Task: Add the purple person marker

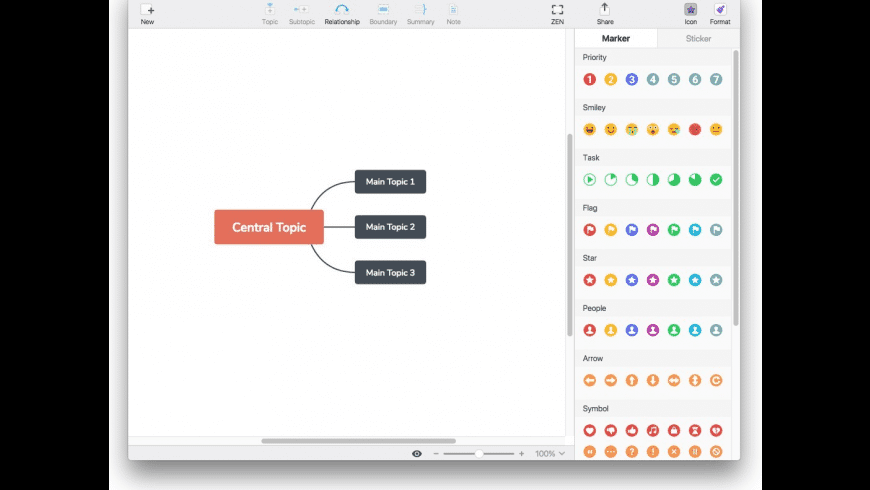Action: coord(652,330)
